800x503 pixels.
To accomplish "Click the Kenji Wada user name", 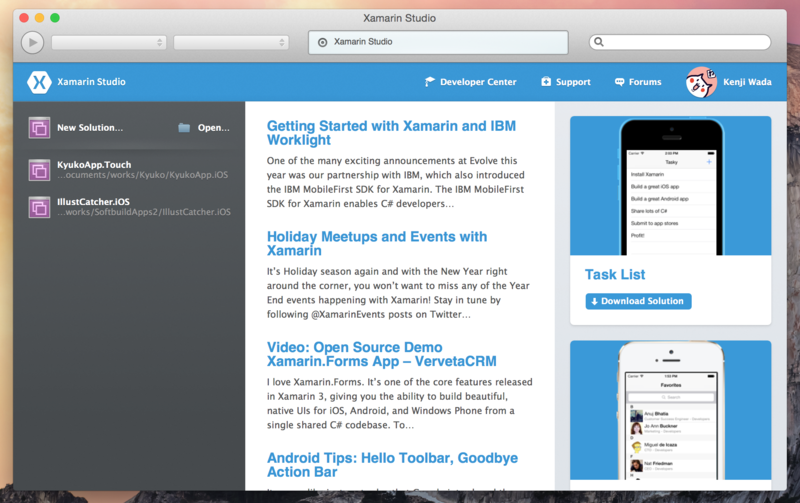I will coord(747,82).
